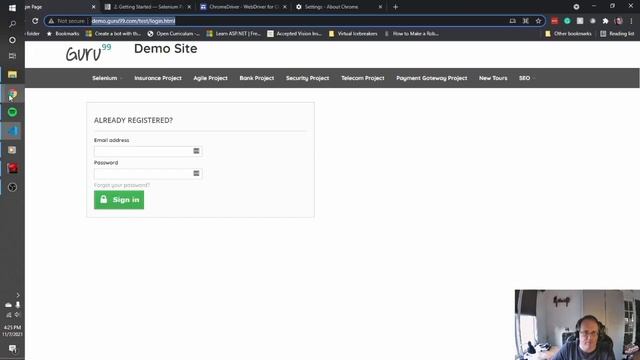Open Visual Studio Code from taskbar
The height and width of the screenshot is (360, 640).
(12, 131)
